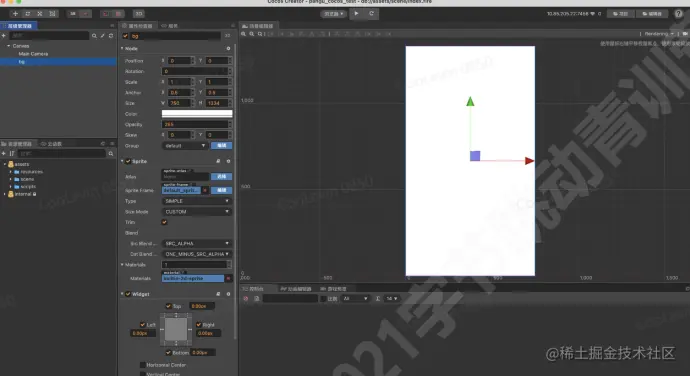Open the Src Blend SRC_ALPHA dropdown
Screen dimensions: 690x376
(197, 243)
